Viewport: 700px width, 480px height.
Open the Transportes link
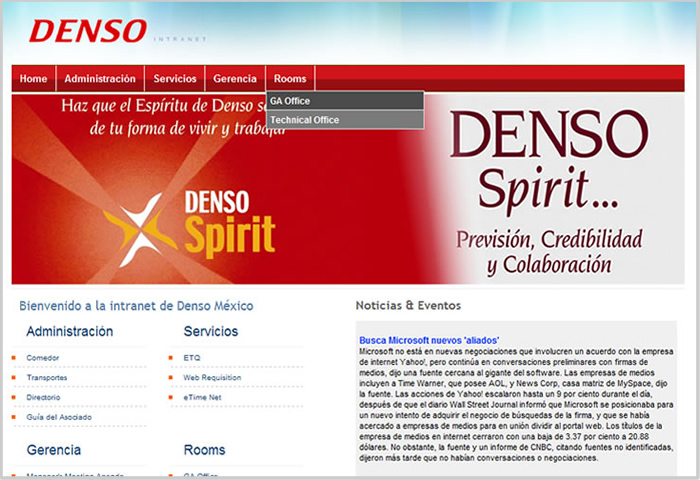47,377
